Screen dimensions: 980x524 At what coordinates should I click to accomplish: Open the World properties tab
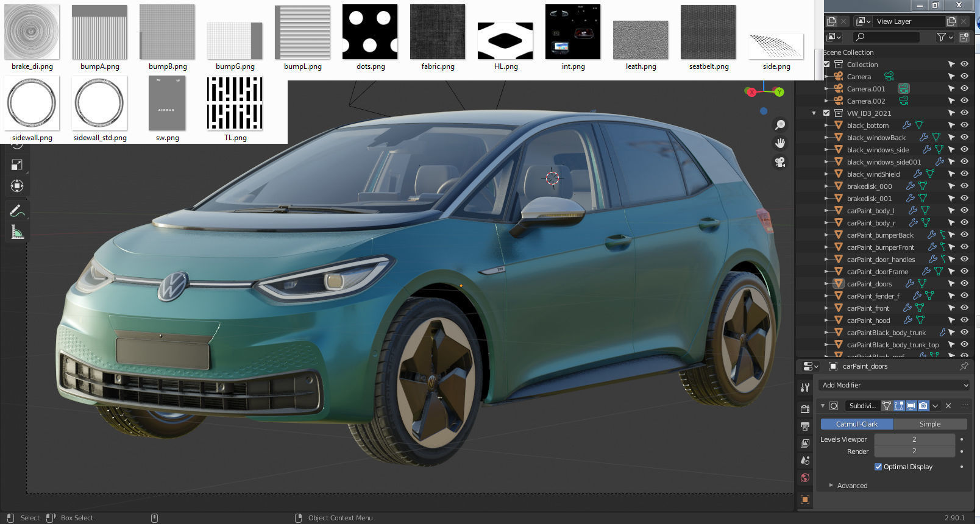pos(805,478)
